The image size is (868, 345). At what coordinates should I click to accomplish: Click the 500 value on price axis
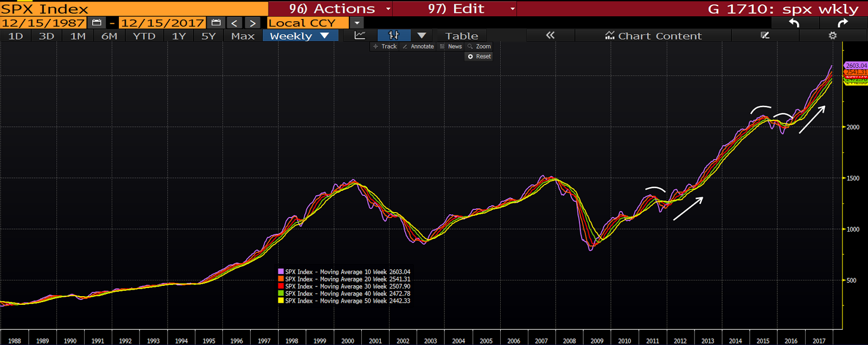(x=852, y=280)
